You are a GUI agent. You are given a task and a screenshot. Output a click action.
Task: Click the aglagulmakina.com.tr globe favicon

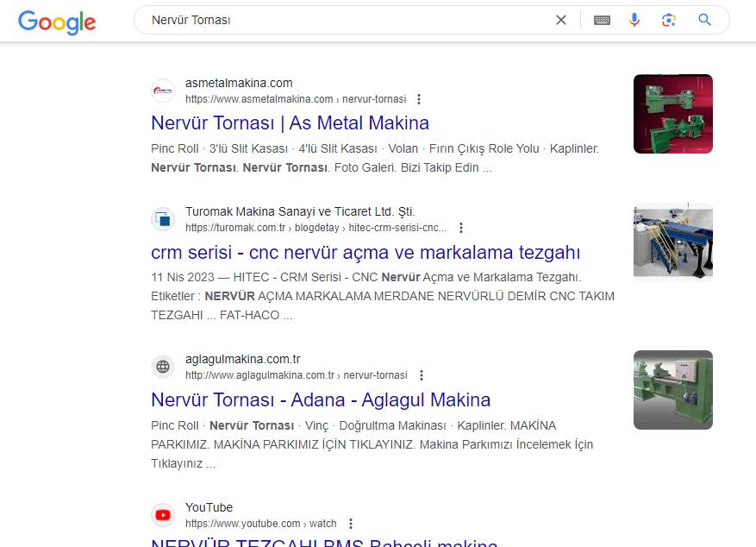coord(163,367)
